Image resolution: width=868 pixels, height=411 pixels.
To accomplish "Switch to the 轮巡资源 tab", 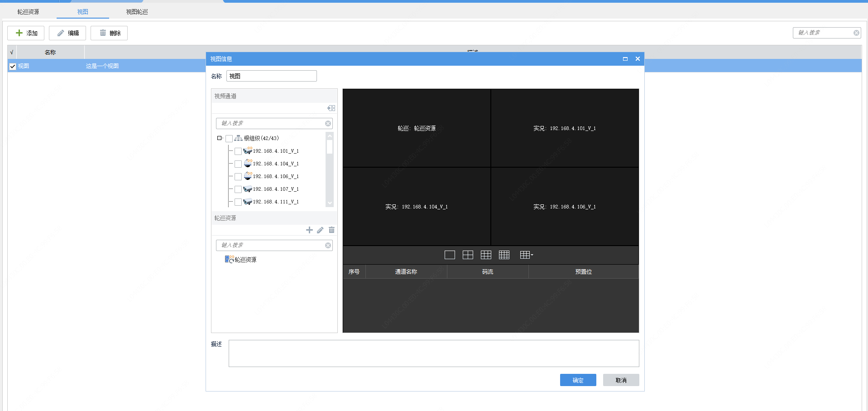I will [x=28, y=12].
